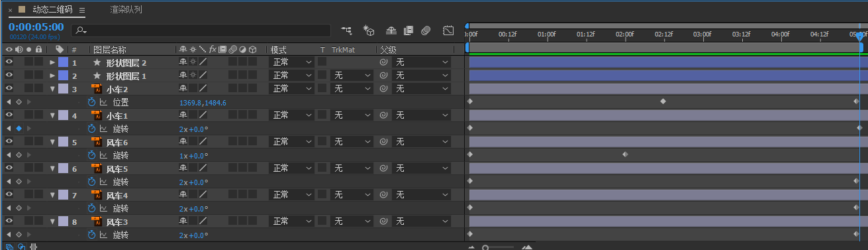Viewport: 868px width, 250px height.
Task: Click the stopwatch for 小车1 旋转 property
Action: pyautogui.click(x=92, y=129)
